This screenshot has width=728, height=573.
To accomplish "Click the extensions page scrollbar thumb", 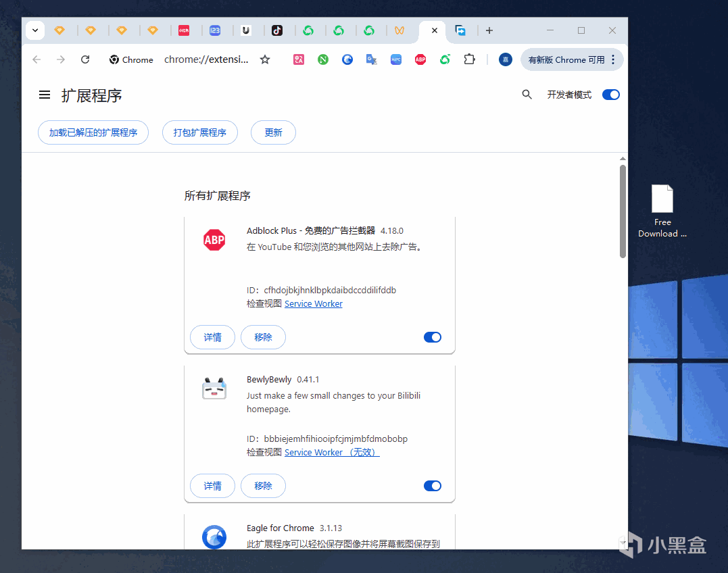I will pos(623,211).
